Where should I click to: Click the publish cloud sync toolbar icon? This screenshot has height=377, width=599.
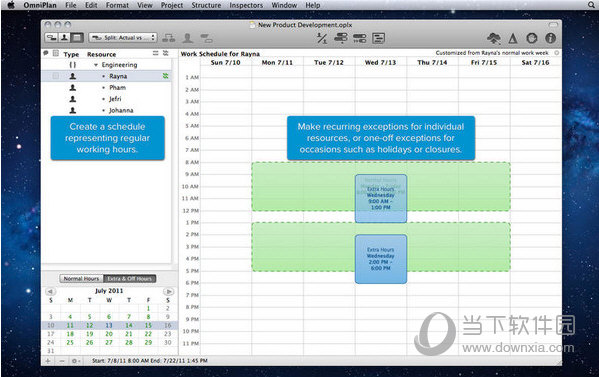[x=494, y=38]
